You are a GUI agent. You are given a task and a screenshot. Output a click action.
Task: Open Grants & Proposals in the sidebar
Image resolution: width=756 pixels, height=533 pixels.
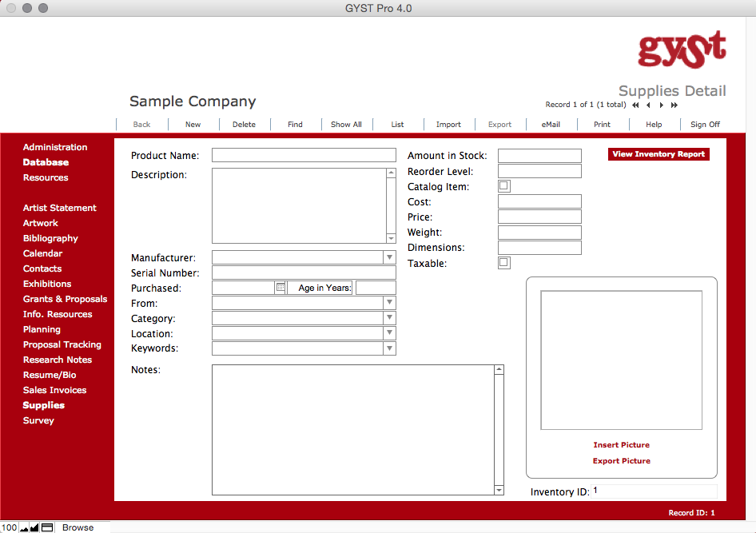click(65, 299)
